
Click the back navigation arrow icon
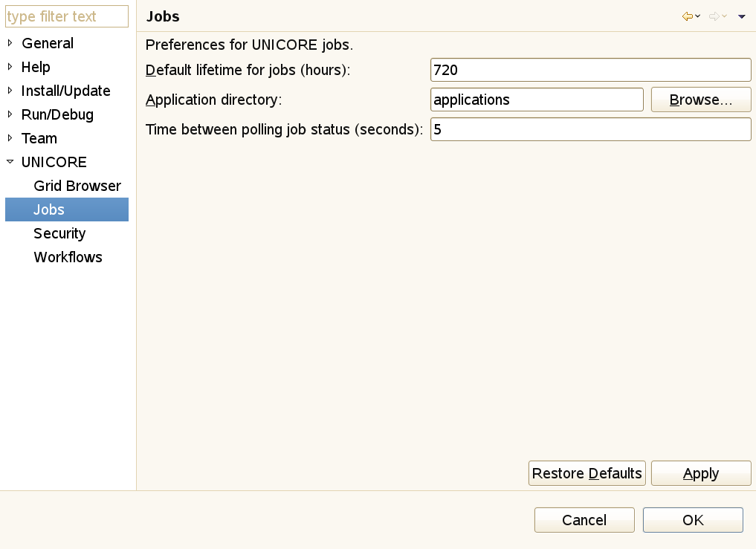(x=687, y=16)
